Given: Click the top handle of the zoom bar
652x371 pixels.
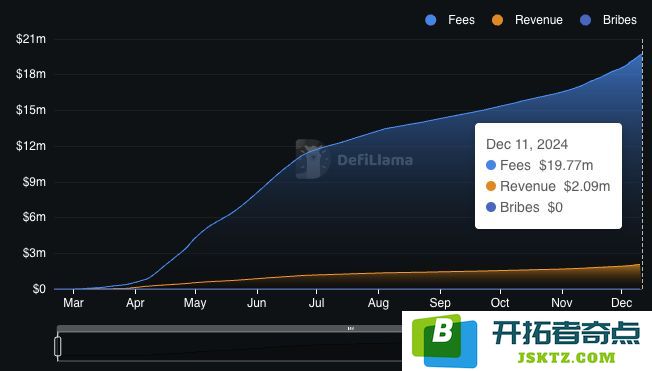Looking at the screenshot, I should coord(351,328).
